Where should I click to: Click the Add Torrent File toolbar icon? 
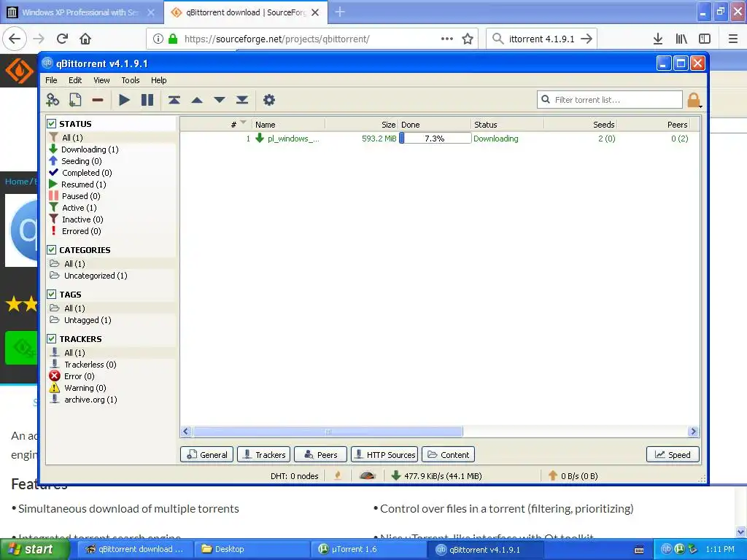click(x=75, y=100)
